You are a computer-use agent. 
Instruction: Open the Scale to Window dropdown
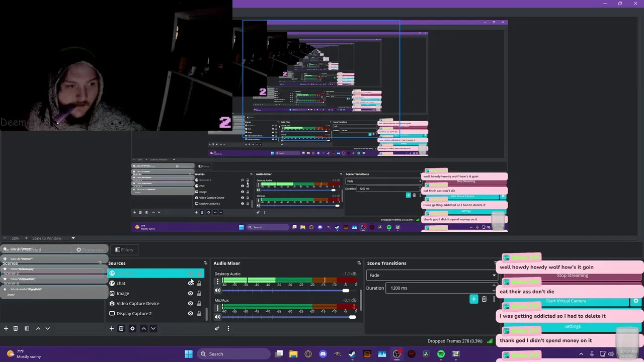point(53,238)
